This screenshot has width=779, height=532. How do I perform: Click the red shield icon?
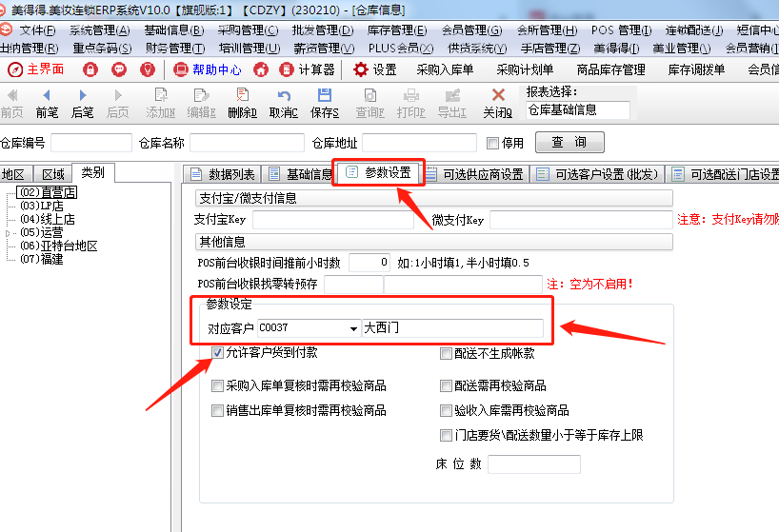(148, 69)
